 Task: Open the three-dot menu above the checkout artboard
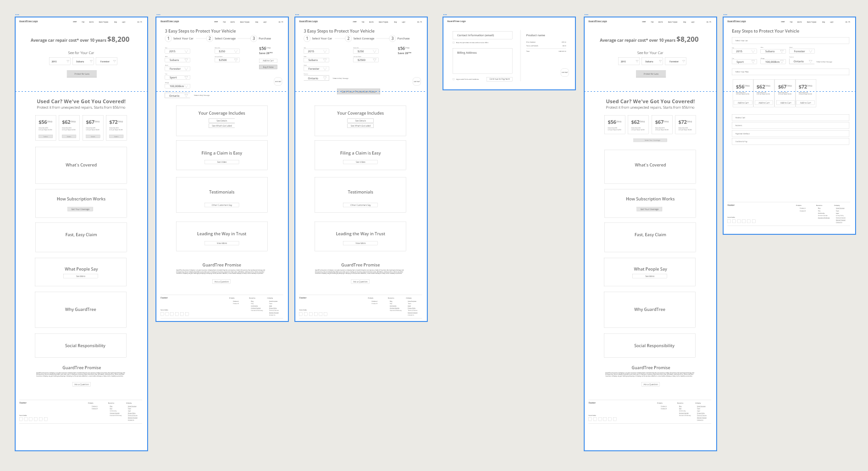click(445, 15)
